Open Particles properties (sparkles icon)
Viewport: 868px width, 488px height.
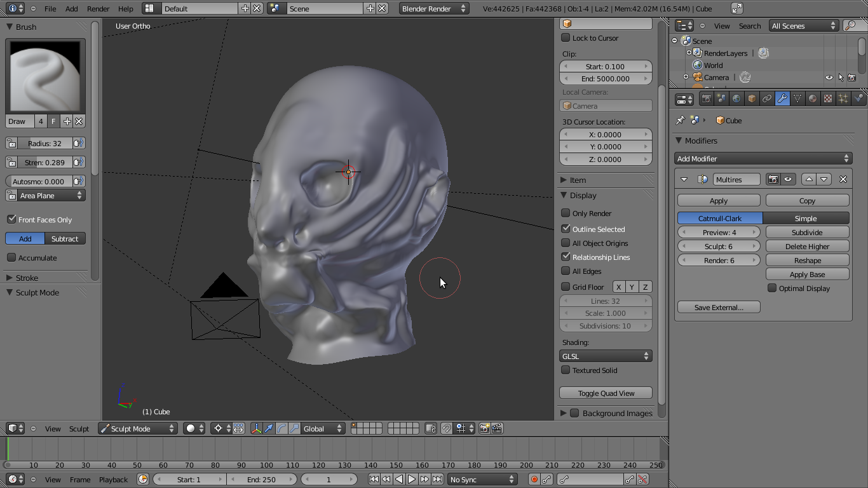point(843,98)
